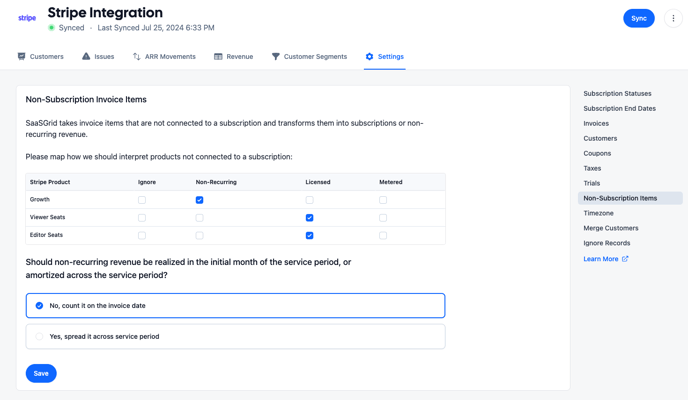Click the Customers tab icon
The image size is (688, 400).
click(22, 57)
